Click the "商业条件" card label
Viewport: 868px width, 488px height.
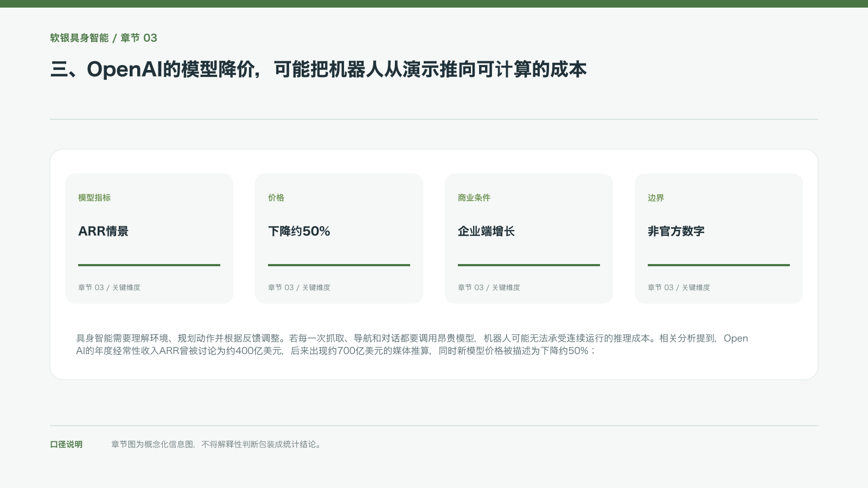(x=474, y=198)
